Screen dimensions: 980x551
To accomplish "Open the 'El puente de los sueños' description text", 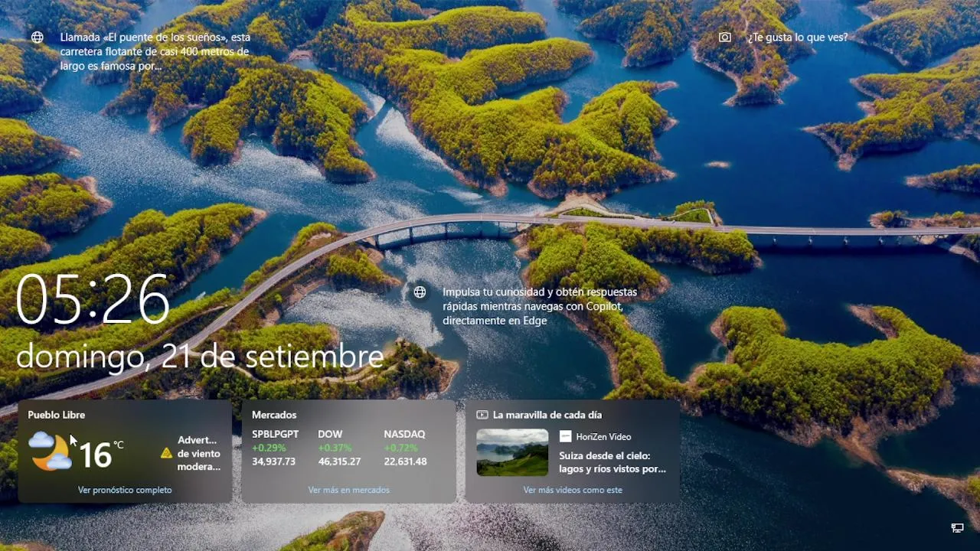I will coord(155,51).
